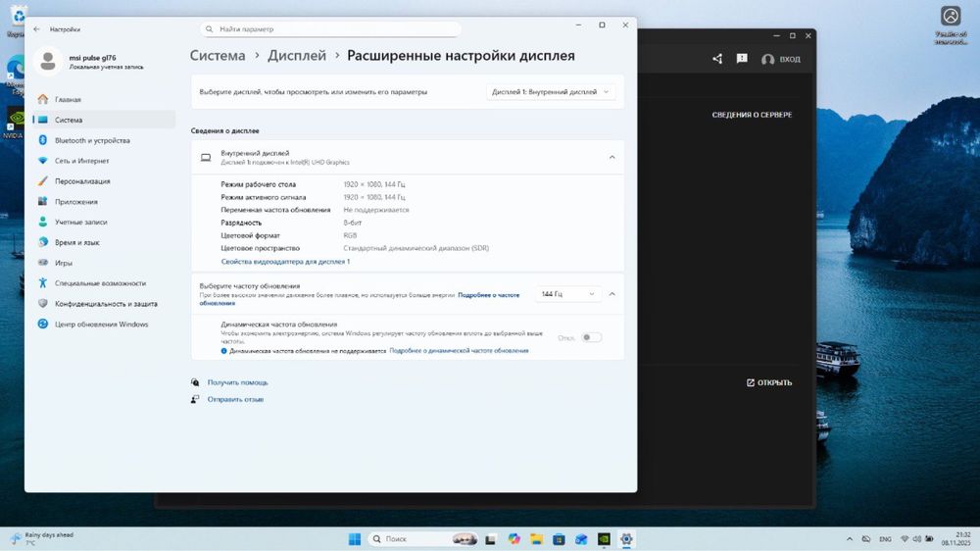980x551 pixels.
Task: Open File Explorer from the taskbar
Action: [536, 539]
